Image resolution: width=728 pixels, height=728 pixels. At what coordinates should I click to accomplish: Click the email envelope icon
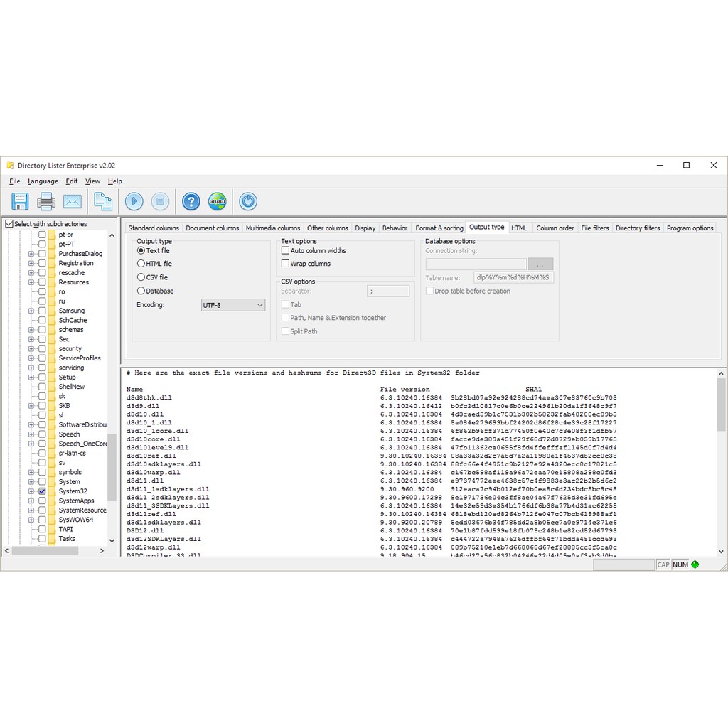pos(73,201)
